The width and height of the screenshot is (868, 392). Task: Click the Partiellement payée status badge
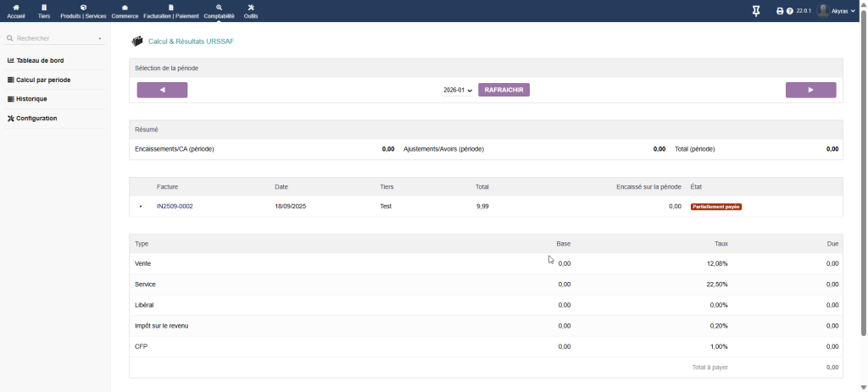[715, 207]
